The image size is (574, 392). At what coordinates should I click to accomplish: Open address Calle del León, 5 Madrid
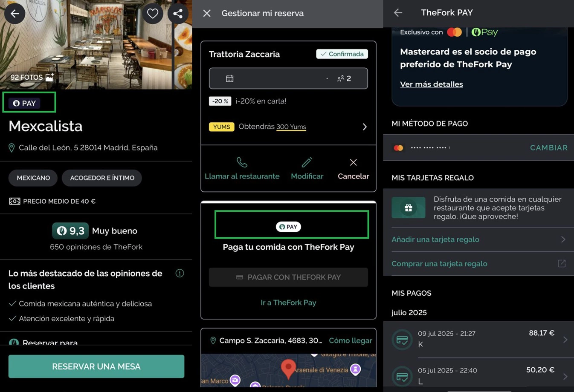pos(83,147)
